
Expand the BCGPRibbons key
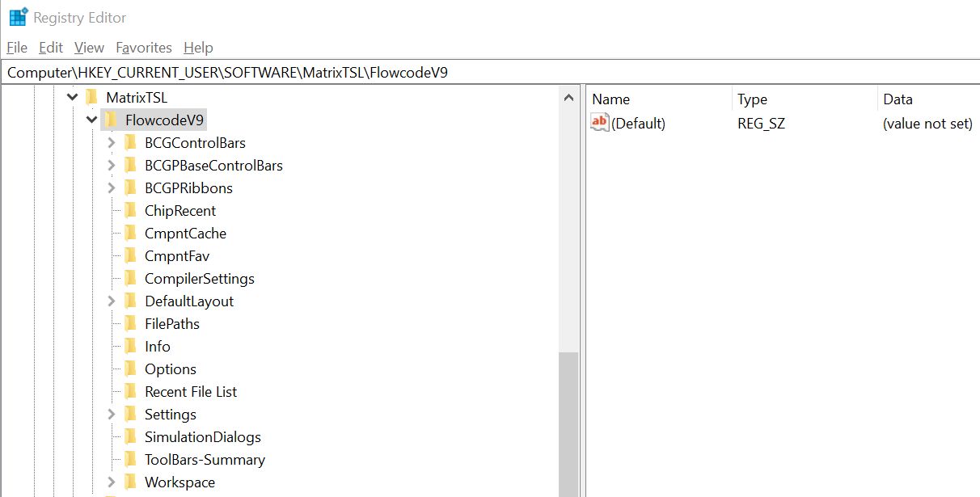tap(112, 188)
